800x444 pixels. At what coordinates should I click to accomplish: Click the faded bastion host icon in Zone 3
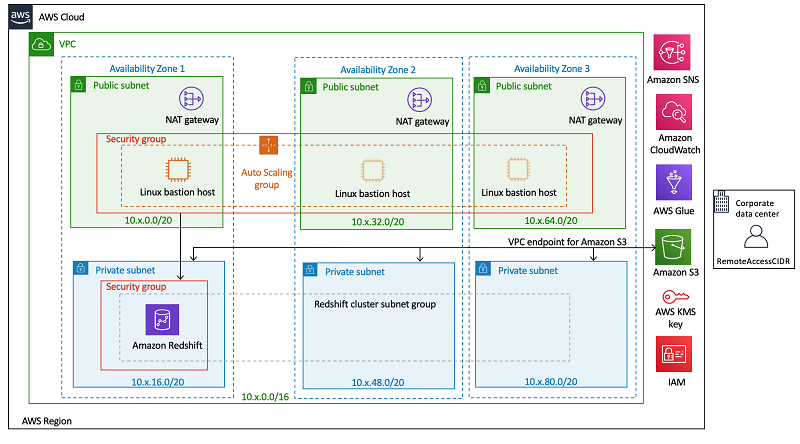point(518,169)
